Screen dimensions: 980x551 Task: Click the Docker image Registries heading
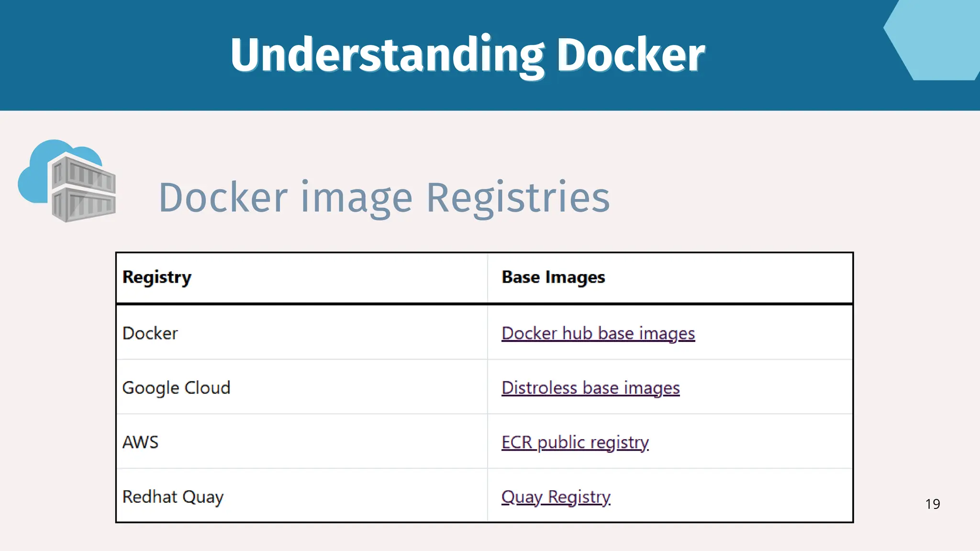point(384,197)
